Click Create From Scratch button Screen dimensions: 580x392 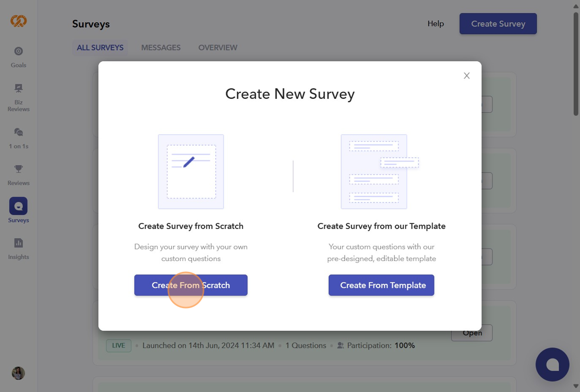[x=191, y=285]
